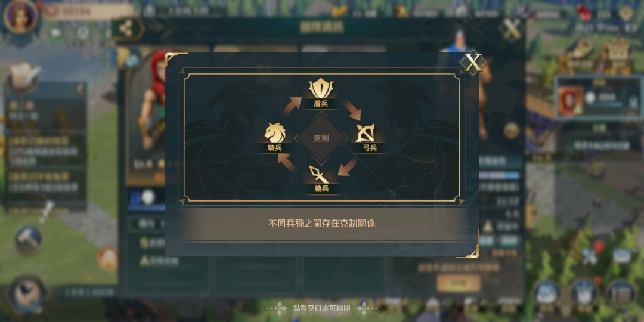Click the spearman (槍兵) spear icon
Viewport: 644px width, 322px height.
[x=319, y=175]
